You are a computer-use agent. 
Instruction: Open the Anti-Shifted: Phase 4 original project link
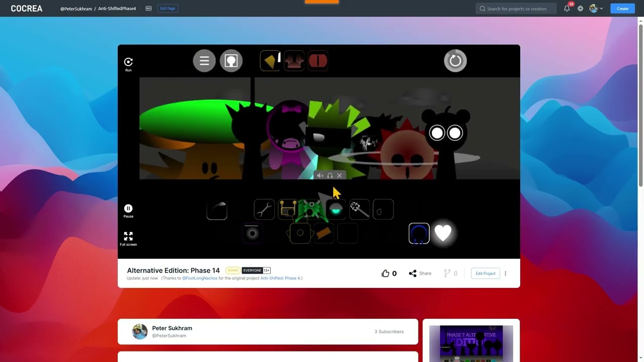pyautogui.click(x=280, y=278)
